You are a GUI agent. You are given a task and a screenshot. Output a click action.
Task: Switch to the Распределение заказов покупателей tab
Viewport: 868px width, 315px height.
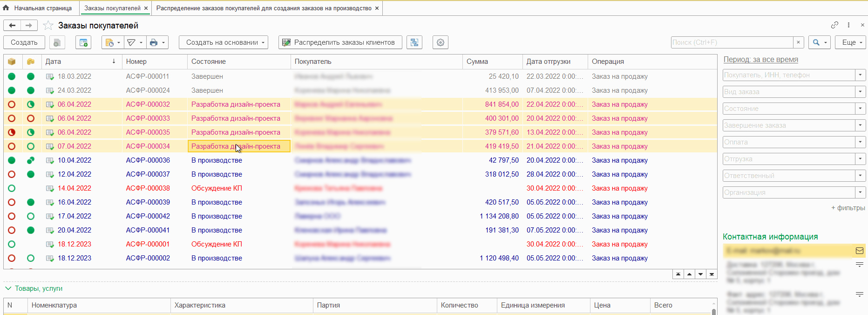point(264,8)
